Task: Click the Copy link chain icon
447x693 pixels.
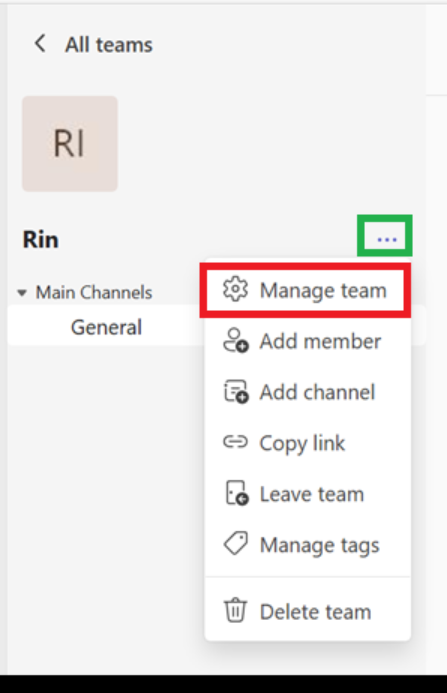Action: click(235, 442)
